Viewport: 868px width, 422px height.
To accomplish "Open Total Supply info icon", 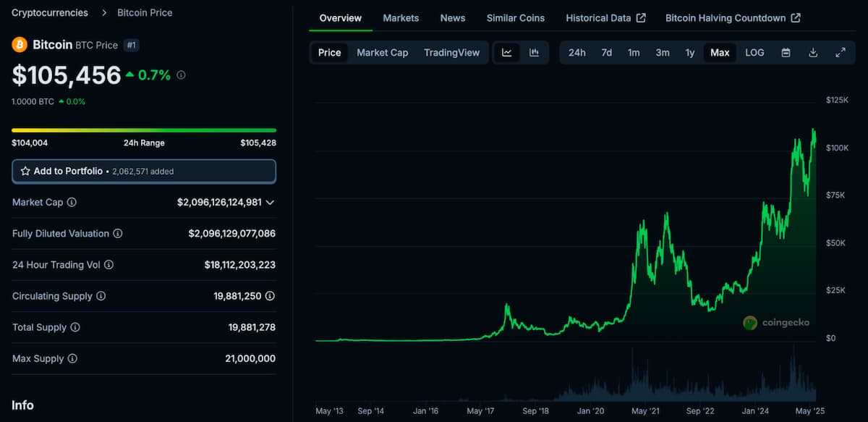I will tap(75, 327).
